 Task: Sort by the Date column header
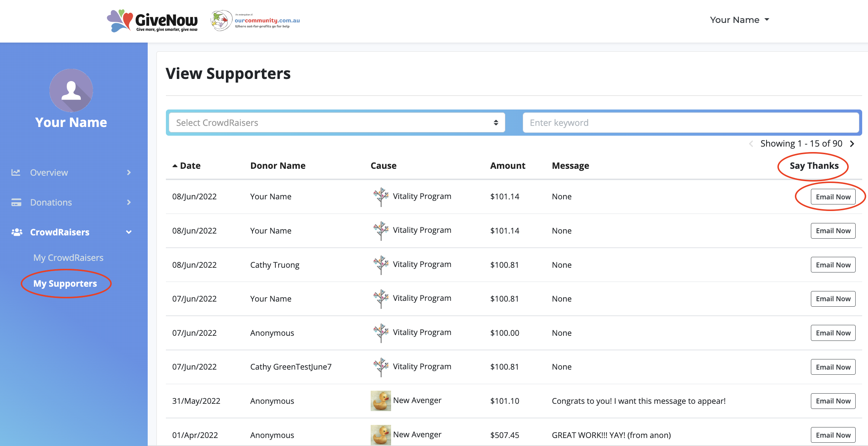coord(190,166)
